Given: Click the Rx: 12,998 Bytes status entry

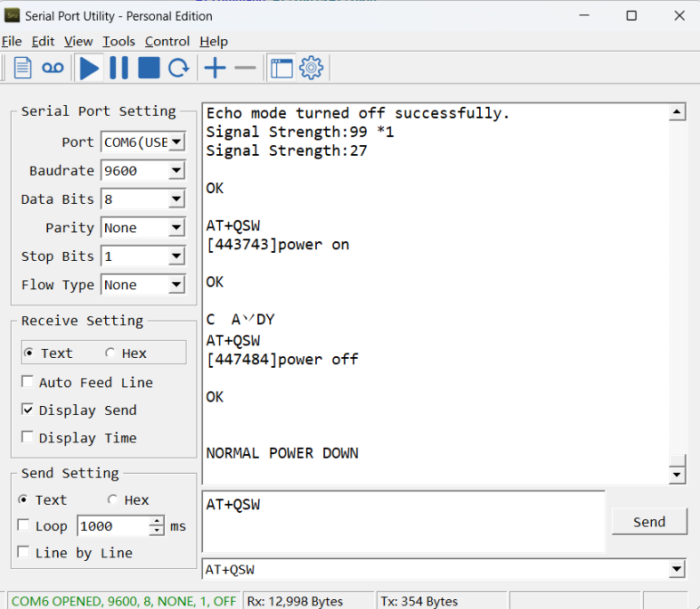Looking at the screenshot, I should [x=295, y=601].
